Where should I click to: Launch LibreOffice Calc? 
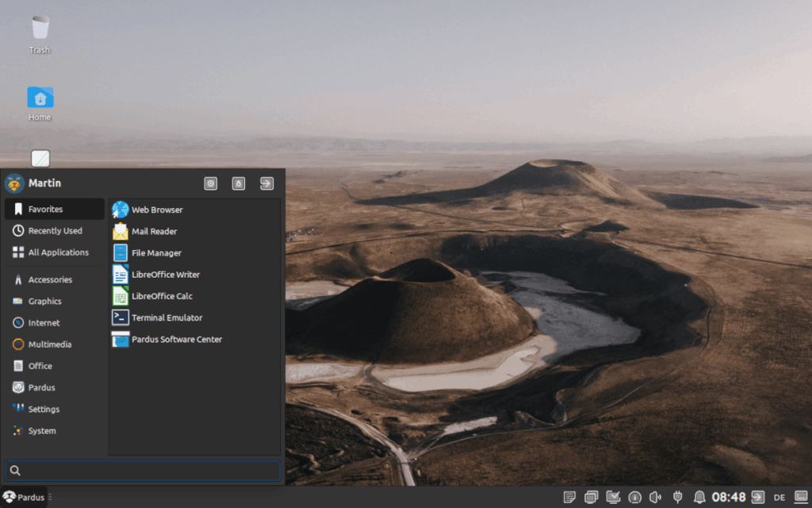click(152, 296)
